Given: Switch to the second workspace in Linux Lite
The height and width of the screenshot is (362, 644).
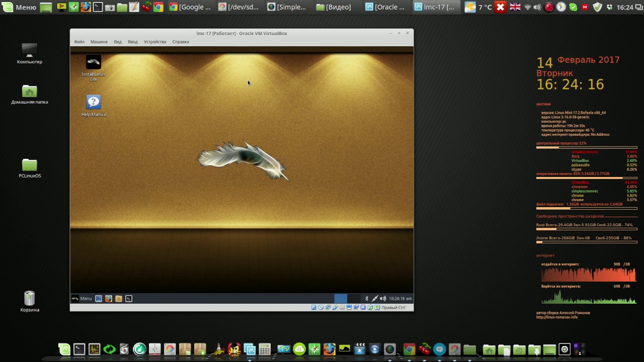Looking at the screenshot, I should click(354, 299).
